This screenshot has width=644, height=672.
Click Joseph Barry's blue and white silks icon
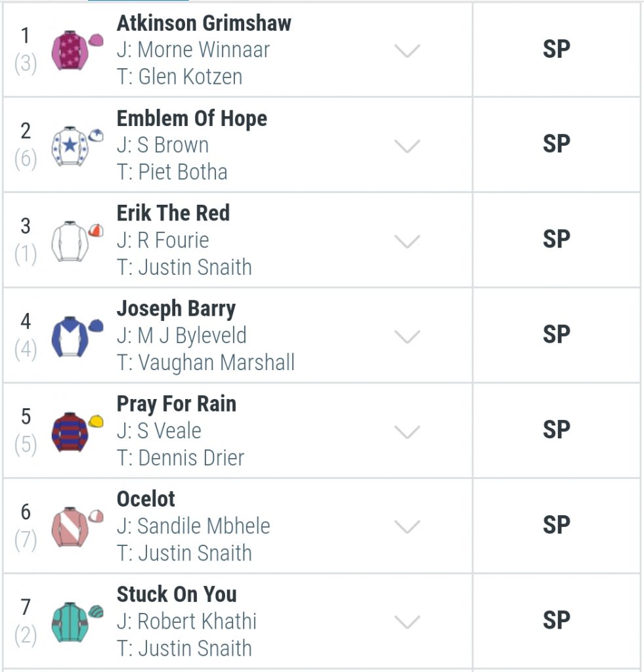point(77,337)
